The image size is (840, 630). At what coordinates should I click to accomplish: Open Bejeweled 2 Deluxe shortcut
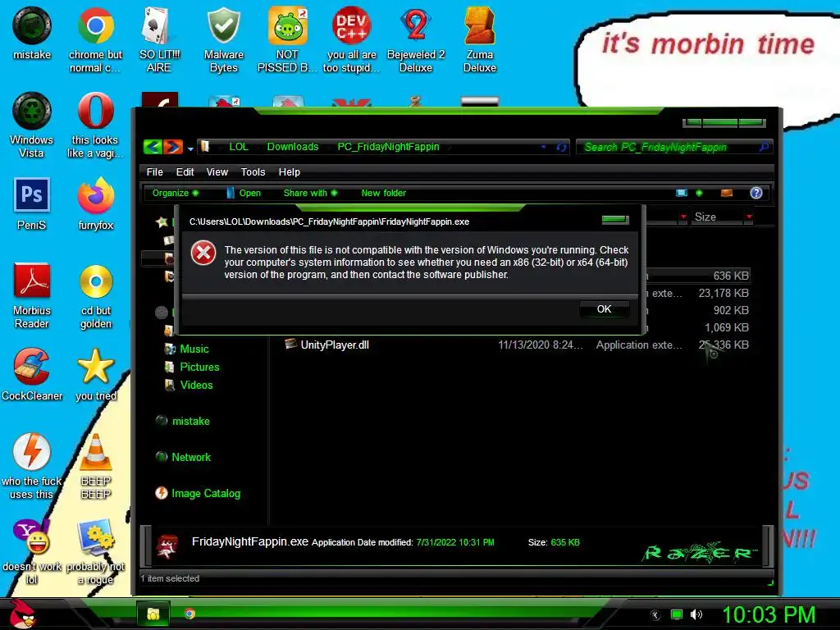[x=416, y=39]
